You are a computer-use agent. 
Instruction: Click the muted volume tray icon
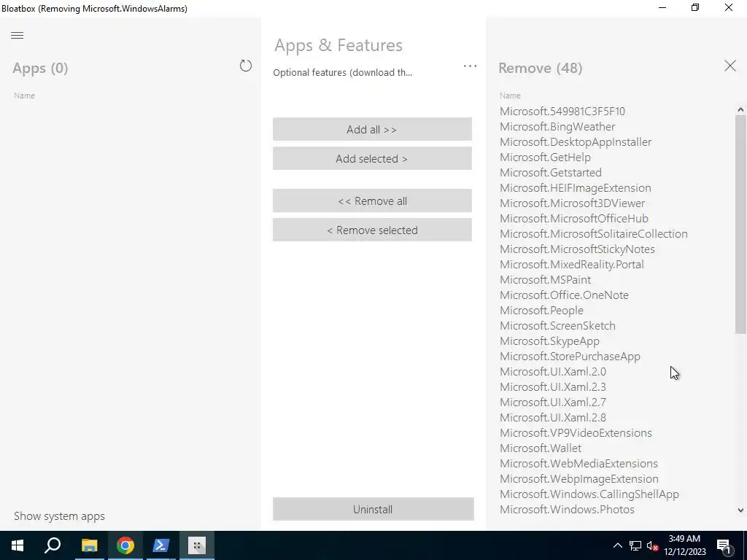click(x=653, y=545)
